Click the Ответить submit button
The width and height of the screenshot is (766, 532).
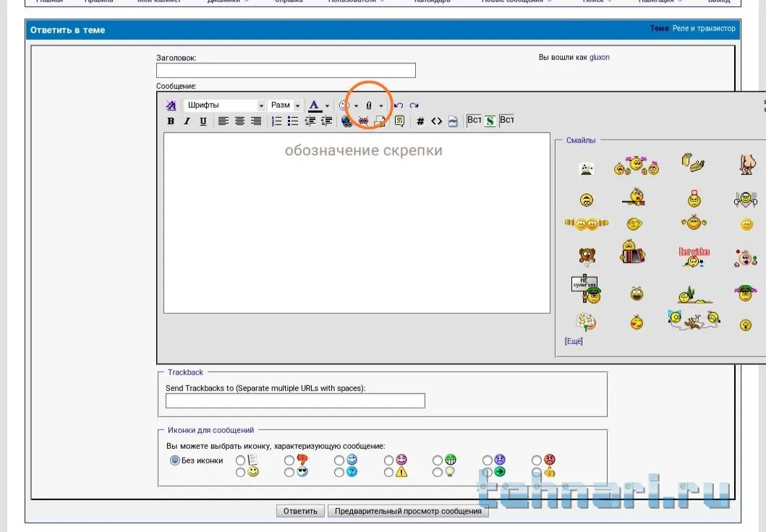[300, 511]
